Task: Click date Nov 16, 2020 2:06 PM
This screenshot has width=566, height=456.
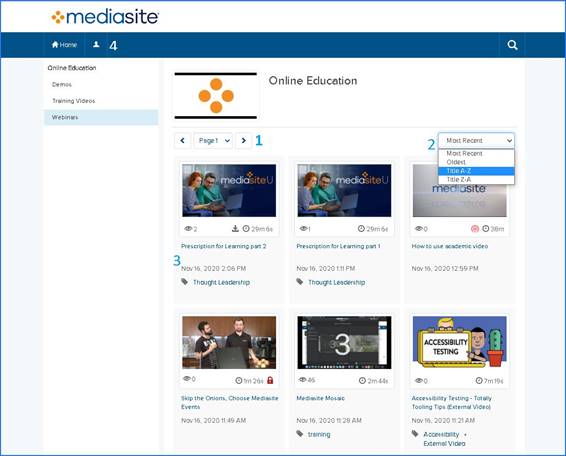Action: (214, 269)
